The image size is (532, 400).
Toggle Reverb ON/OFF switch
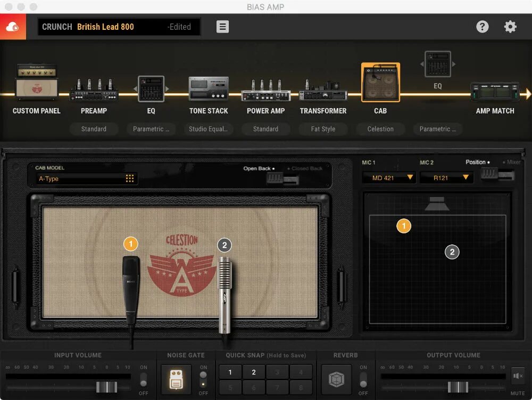[363, 380]
